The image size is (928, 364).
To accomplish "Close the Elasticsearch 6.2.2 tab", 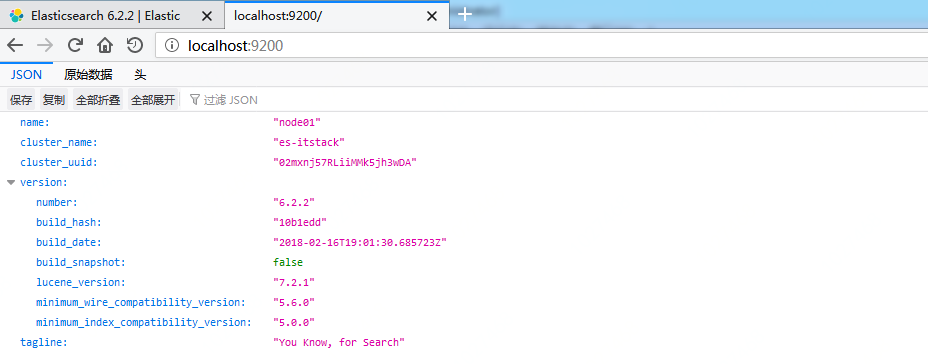I will [207, 16].
